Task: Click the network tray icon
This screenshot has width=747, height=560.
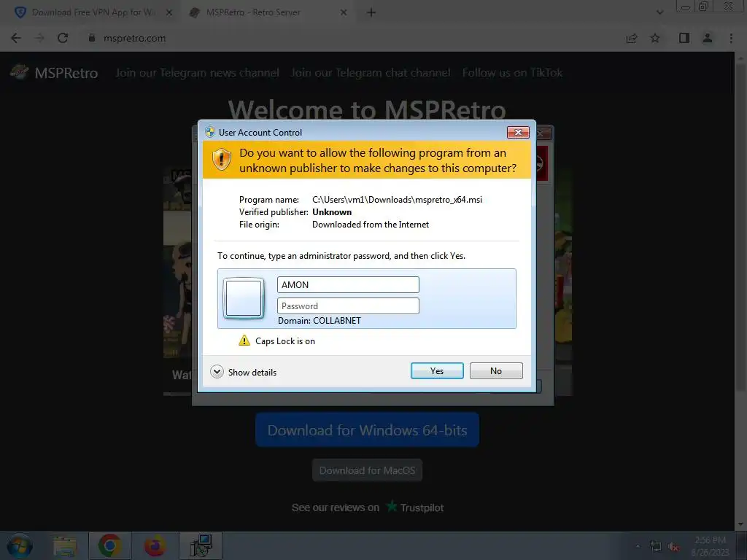Action: 656,546
